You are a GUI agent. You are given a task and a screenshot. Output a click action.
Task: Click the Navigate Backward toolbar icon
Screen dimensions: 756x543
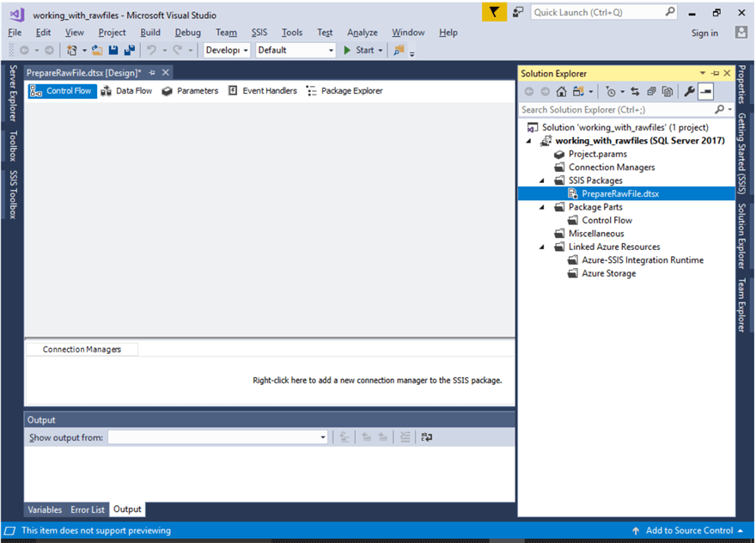[x=24, y=50]
